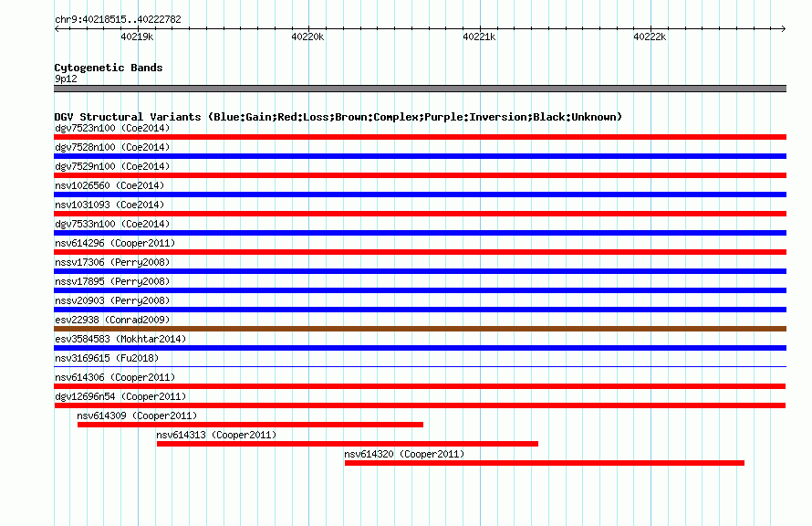Click the 40220k ruler position
Image resolution: width=812 pixels, height=526 pixels.
(308, 37)
